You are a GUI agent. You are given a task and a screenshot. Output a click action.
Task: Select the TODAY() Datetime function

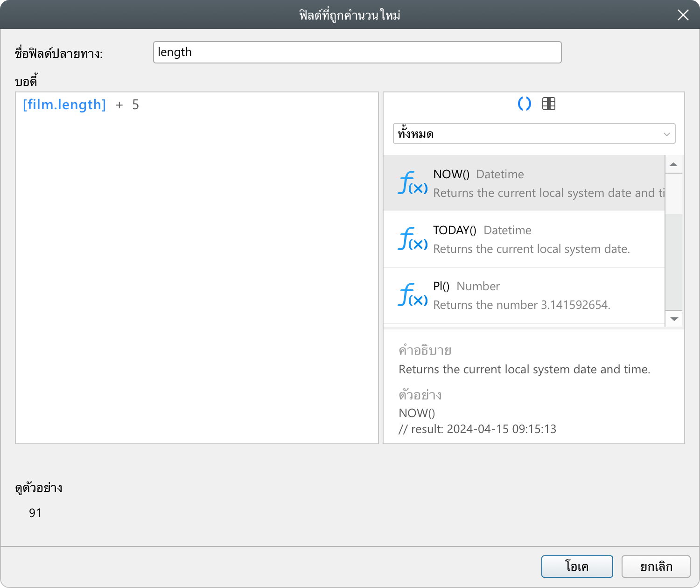[x=541, y=239]
